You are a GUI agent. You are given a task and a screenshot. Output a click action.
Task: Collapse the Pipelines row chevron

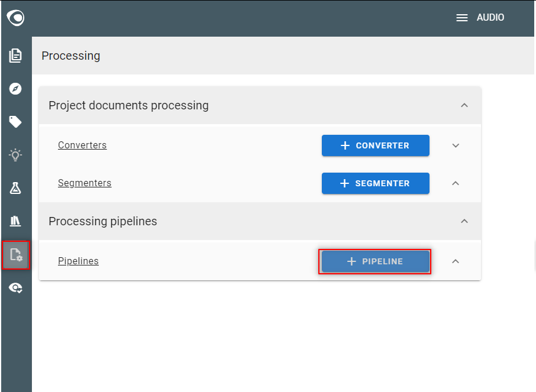point(456,261)
